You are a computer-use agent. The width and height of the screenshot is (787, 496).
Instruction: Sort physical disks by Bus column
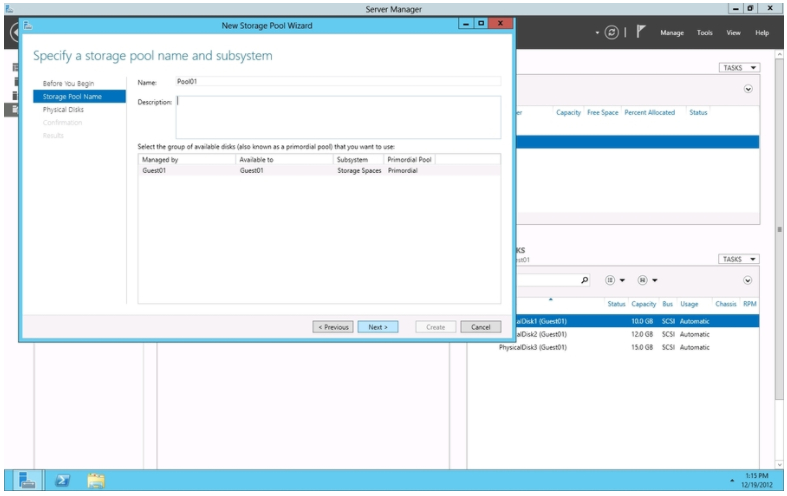pos(668,304)
